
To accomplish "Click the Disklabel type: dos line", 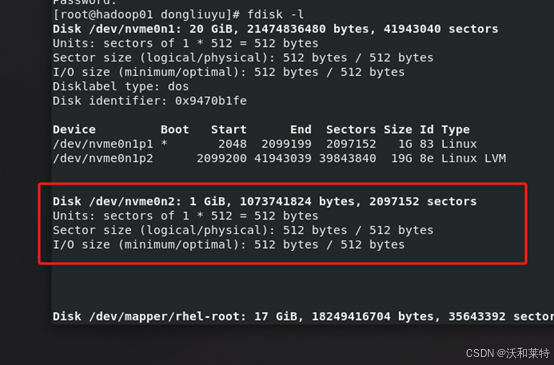I will click(120, 87).
